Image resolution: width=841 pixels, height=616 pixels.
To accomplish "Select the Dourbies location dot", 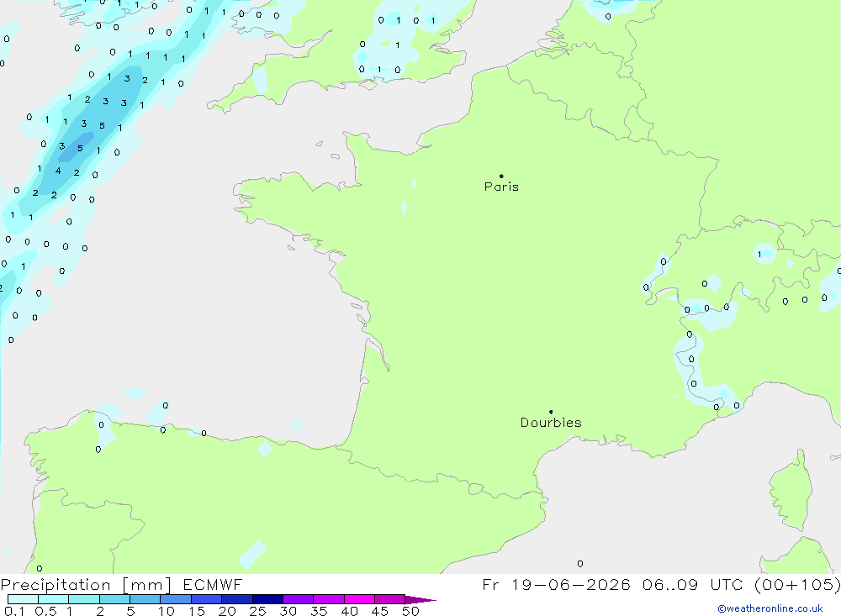I will [x=551, y=412].
